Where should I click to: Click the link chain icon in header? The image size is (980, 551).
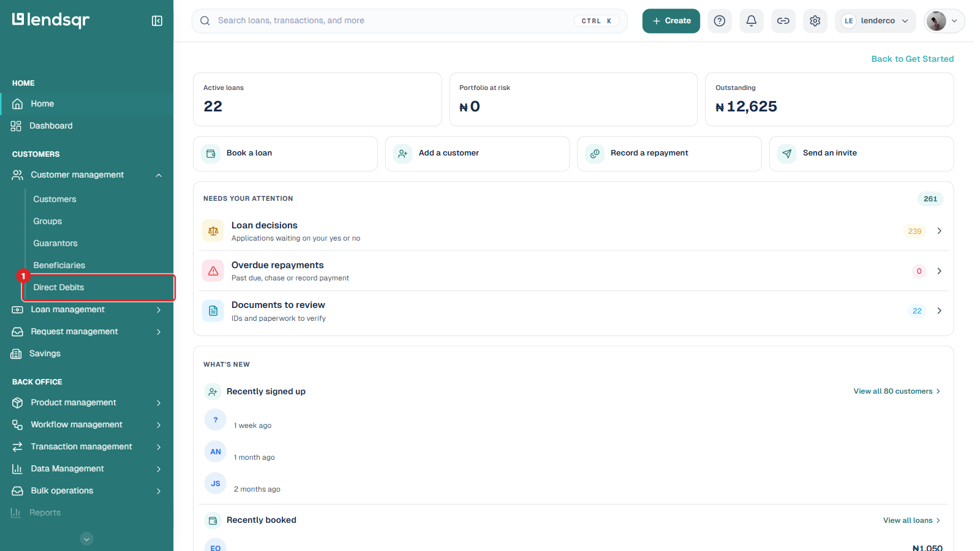[783, 21]
